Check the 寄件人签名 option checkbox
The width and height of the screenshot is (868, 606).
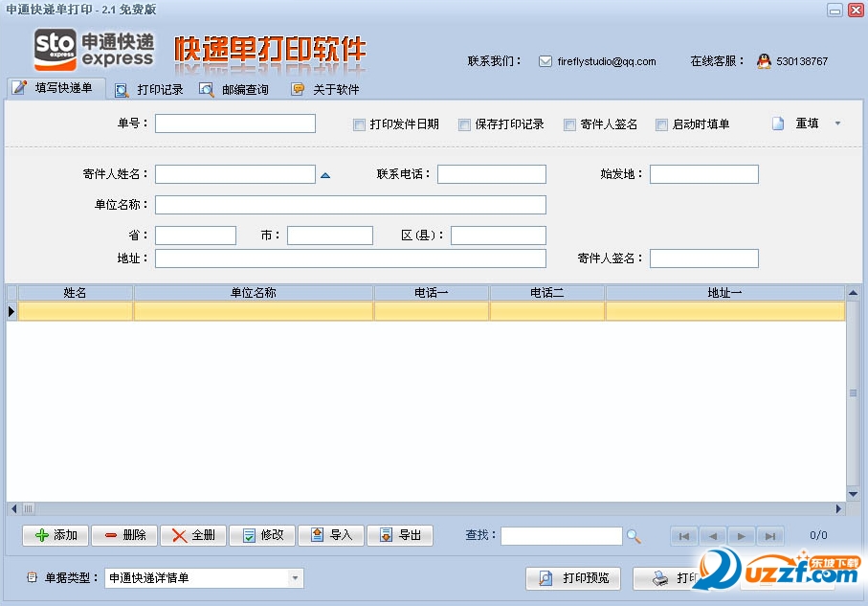569,124
